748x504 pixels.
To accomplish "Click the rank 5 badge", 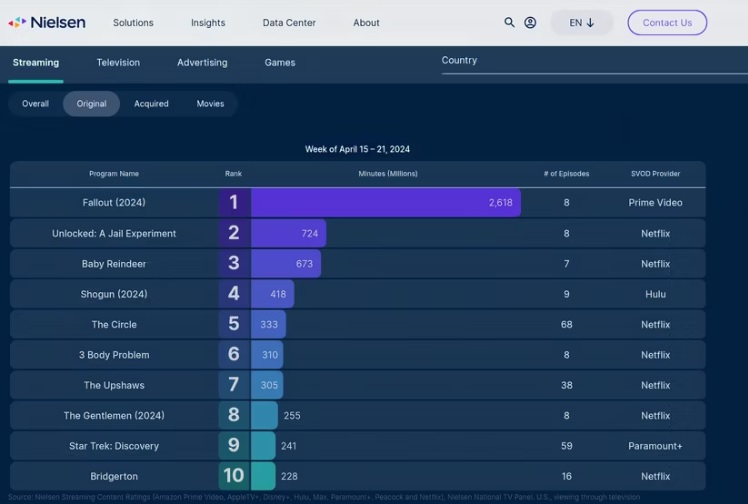I will point(234,324).
